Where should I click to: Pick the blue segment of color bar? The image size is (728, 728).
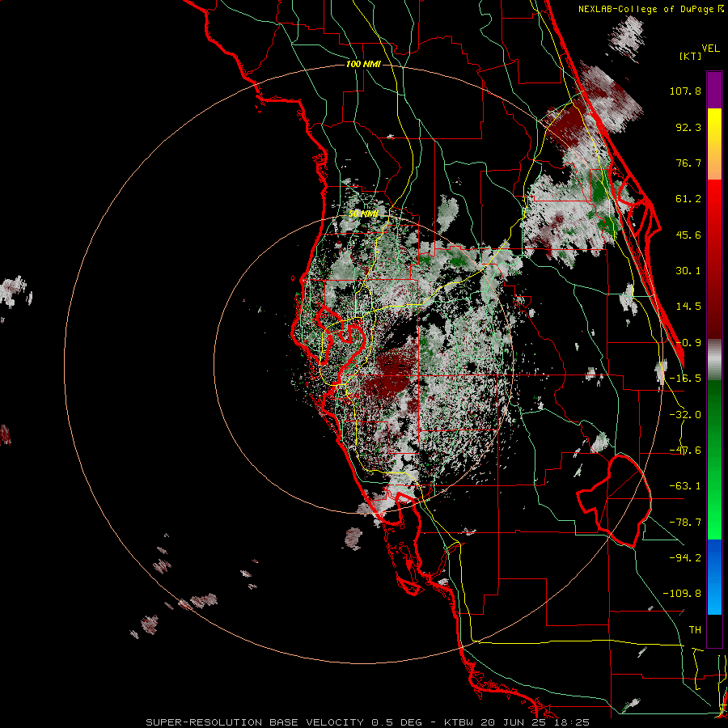714,577
